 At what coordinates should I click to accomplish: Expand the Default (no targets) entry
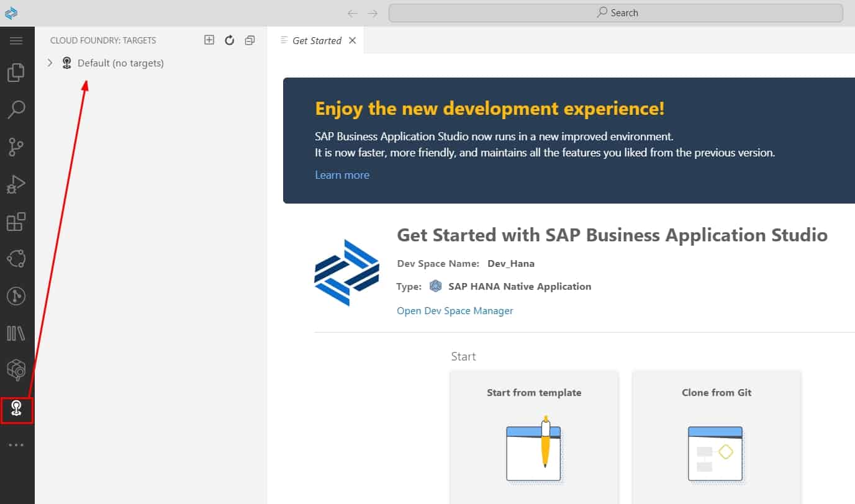(50, 63)
